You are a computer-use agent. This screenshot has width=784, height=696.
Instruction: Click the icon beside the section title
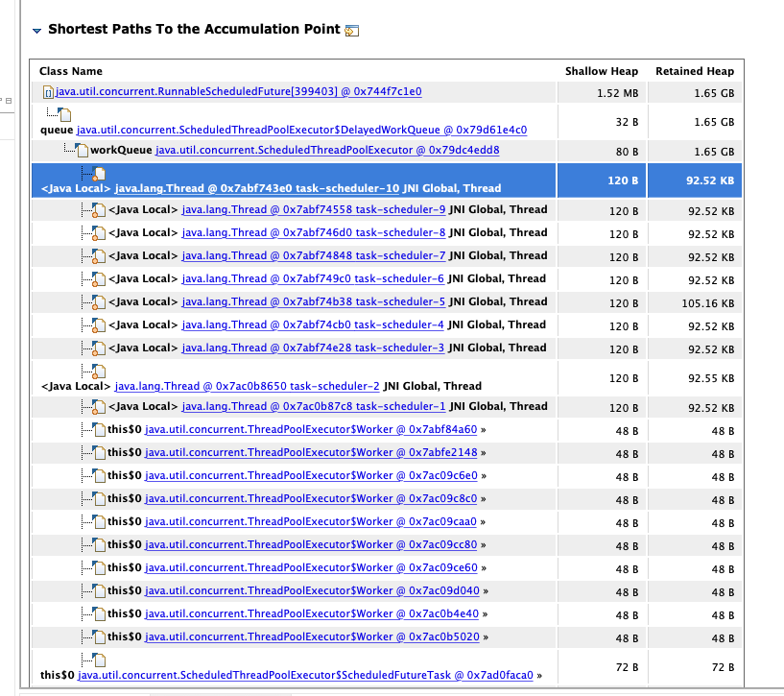click(351, 31)
